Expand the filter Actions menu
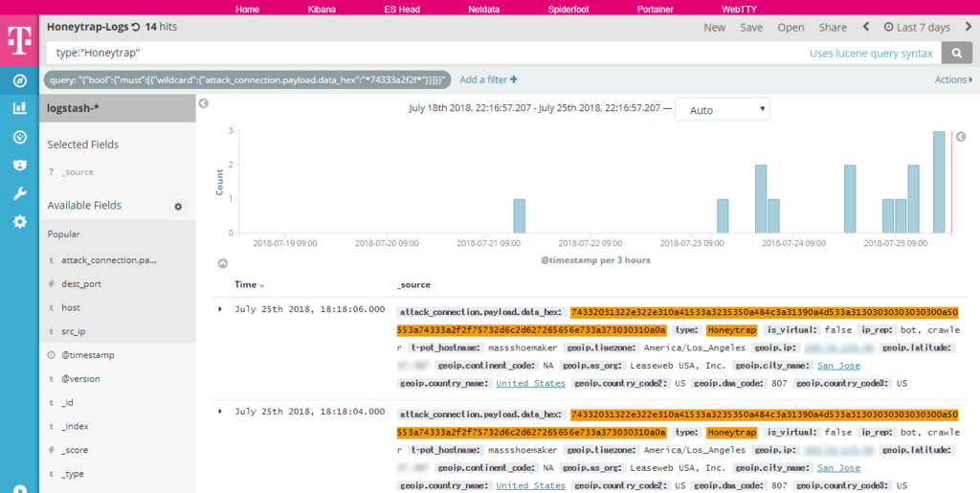980x493 pixels. [x=954, y=79]
